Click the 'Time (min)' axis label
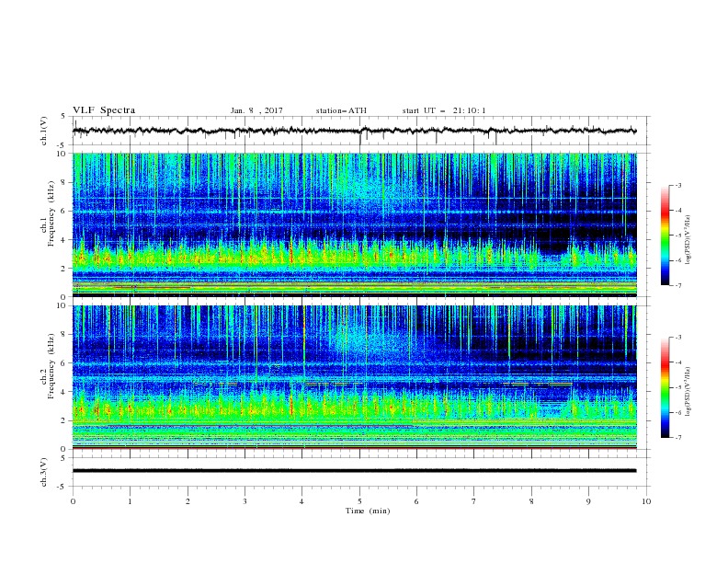The width and height of the screenshot is (728, 563). click(368, 511)
